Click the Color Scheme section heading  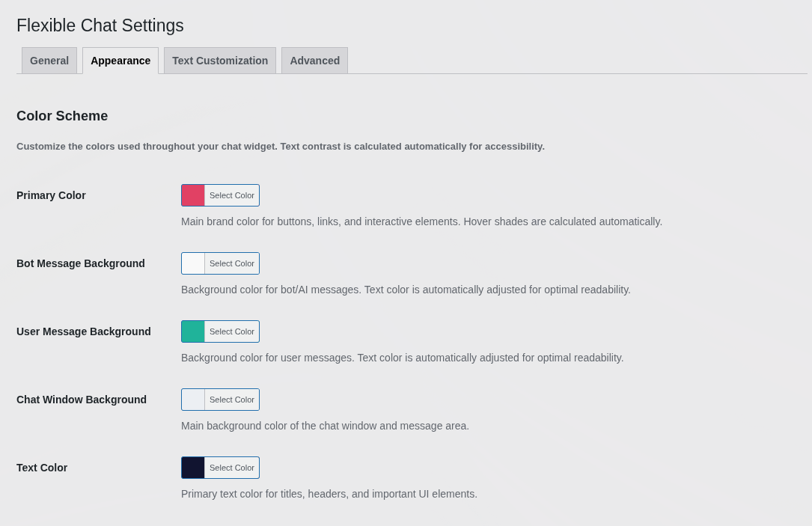pos(62,116)
